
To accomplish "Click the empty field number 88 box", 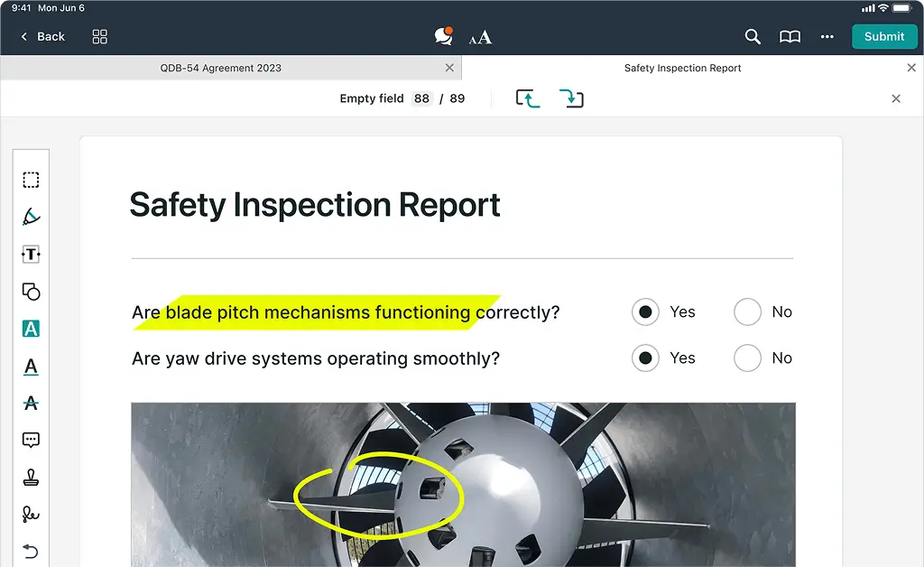I will [421, 98].
